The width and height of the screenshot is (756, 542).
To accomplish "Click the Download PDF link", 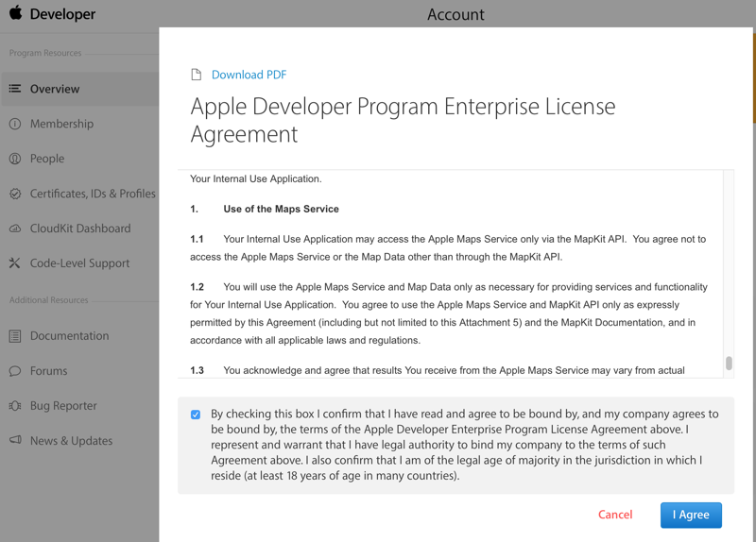I will pos(249,75).
